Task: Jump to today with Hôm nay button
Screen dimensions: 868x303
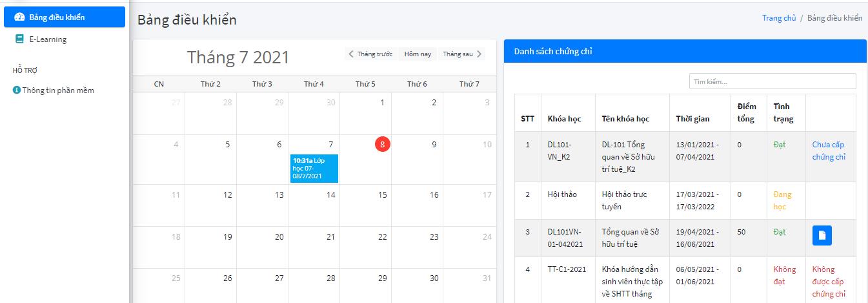Action: pyautogui.click(x=418, y=54)
